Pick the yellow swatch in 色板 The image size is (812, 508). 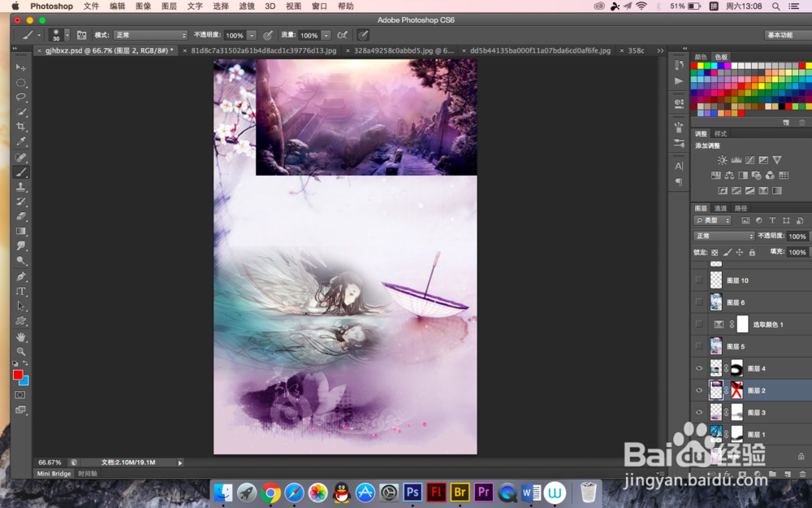tap(701, 66)
